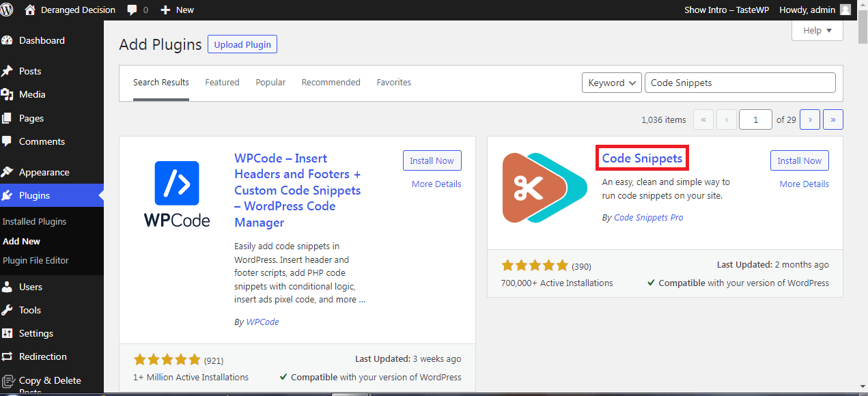The width and height of the screenshot is (868, 396).
Task: Click the Users person icon
Action: click(x=8, y=287)
